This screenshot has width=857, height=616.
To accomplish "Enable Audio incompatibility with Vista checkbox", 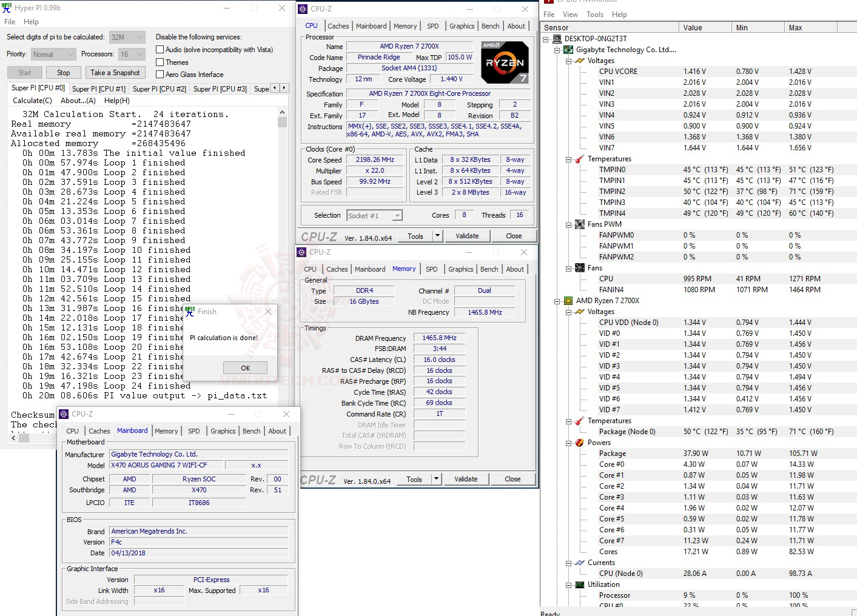I will coord(160,50).
